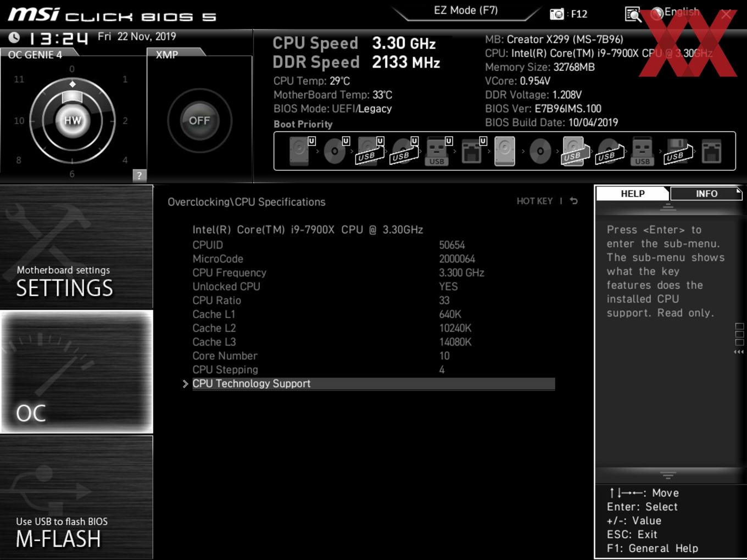Open the question mark help for OC Genie

click(x=139, y=175)
